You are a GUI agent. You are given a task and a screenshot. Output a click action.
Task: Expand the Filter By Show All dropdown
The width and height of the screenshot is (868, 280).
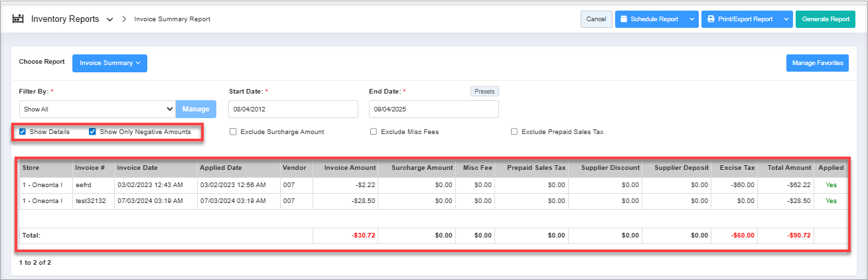(97, 109)
